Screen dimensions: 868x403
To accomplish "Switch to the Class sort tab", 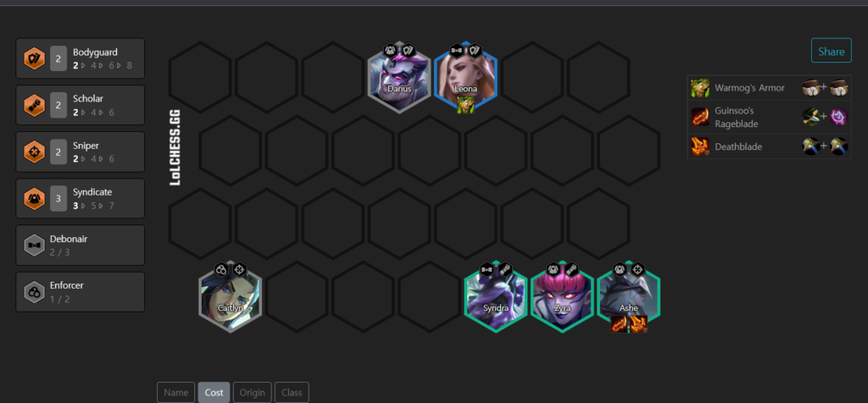I will point(292,393).
